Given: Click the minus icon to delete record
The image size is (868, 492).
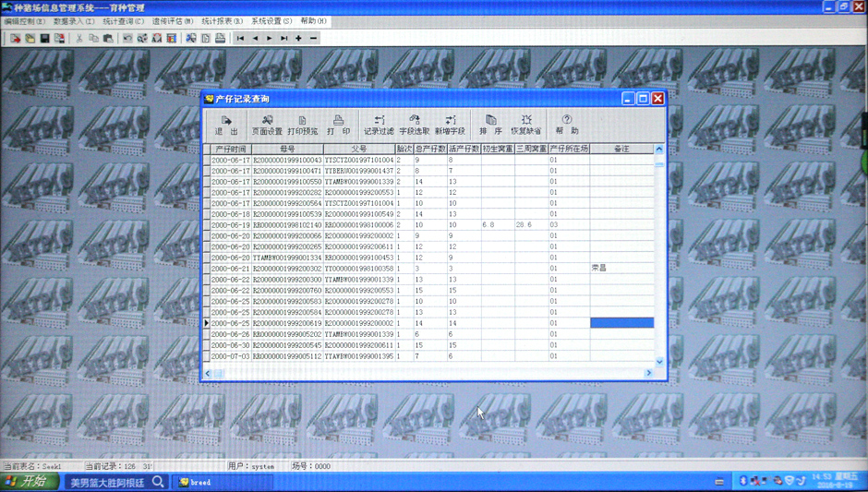Looking at the screenshot, I should point(314,39).
